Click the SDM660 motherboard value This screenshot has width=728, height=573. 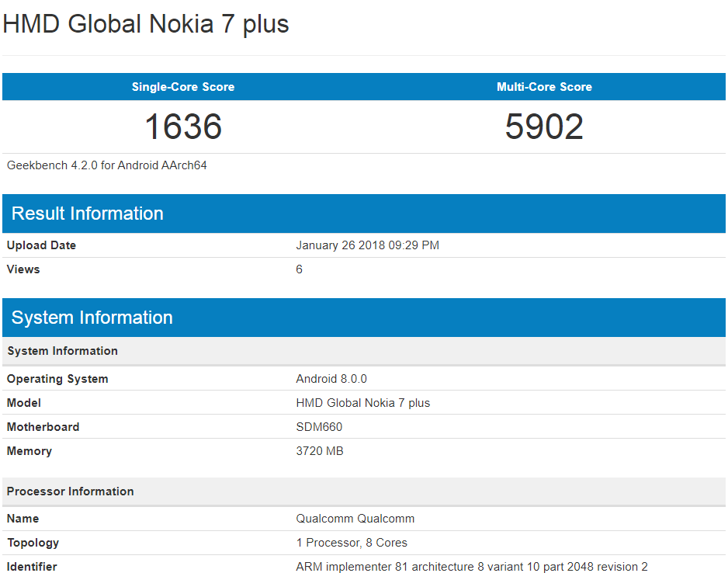pyautogui.click(x=319, y=427)
